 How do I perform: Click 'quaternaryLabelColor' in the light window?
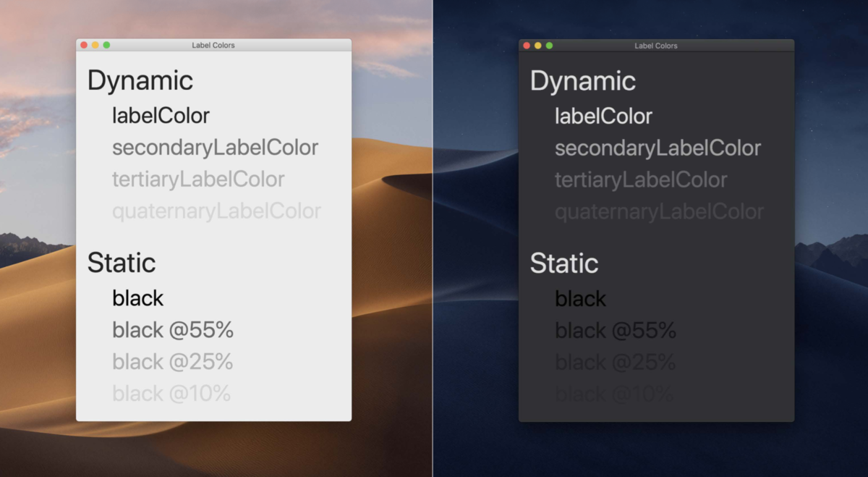[216, 211]
